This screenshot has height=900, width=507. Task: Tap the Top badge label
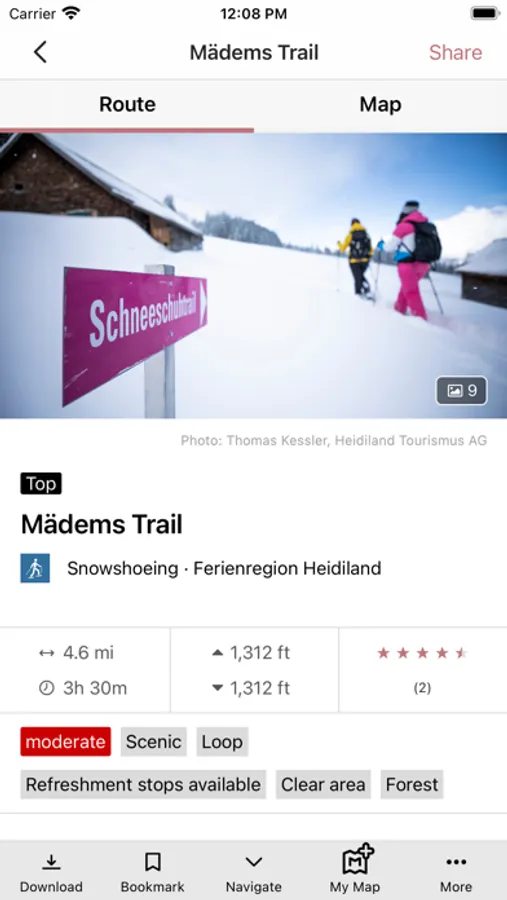pos(41,484)
